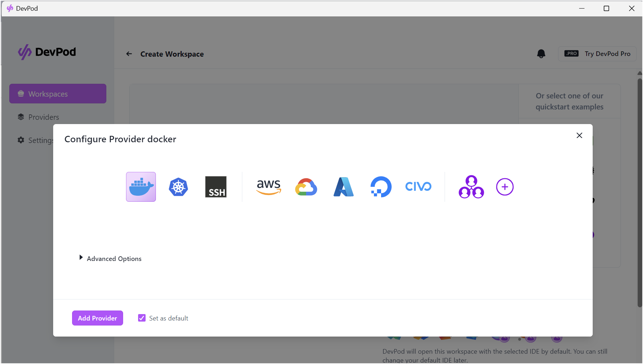Open the community providers icon

pos(471,186)
